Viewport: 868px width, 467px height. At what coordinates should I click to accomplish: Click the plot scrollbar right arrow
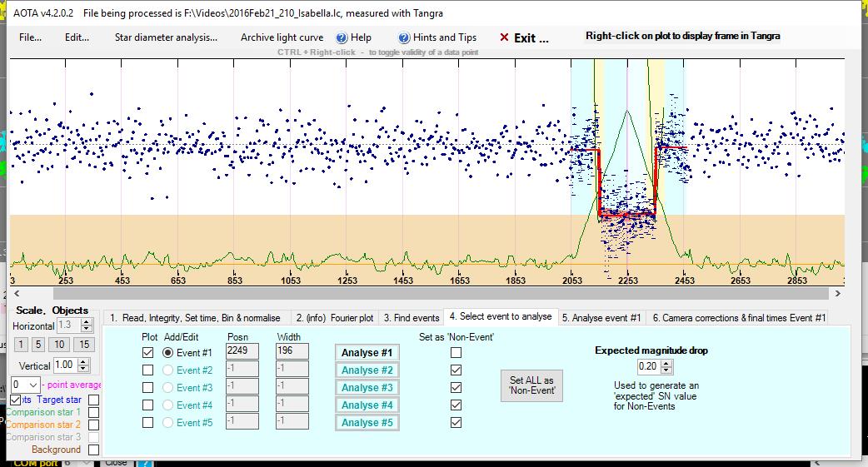click(837, 294)
